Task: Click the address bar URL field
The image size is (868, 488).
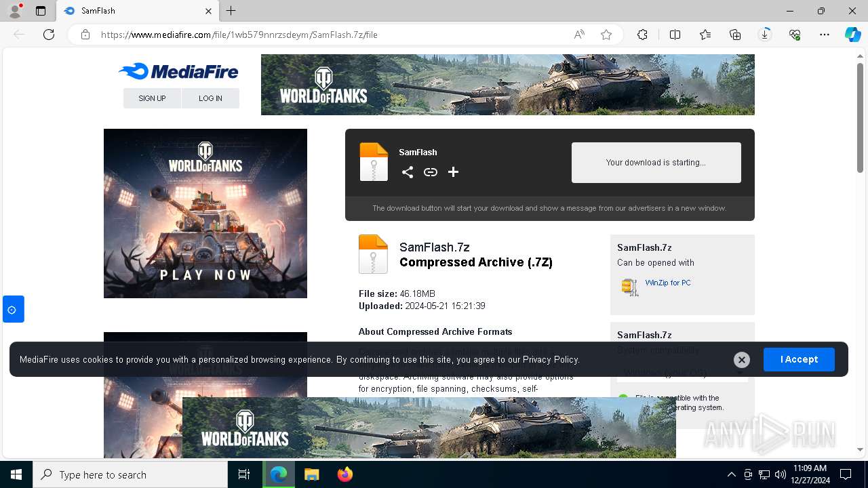Action: pyautogui.click(x=332, y=35)
